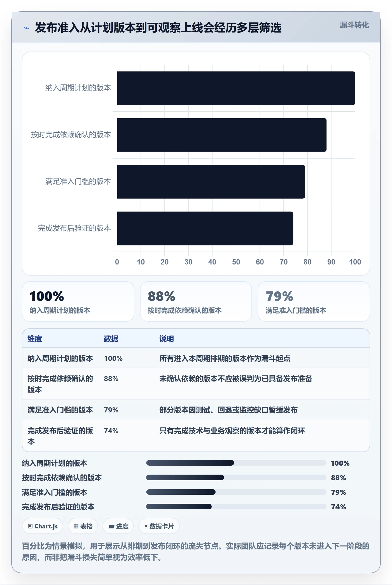Click chart x-axis label 100
This screenshot has width=392, height=585.
pos(355,262)
